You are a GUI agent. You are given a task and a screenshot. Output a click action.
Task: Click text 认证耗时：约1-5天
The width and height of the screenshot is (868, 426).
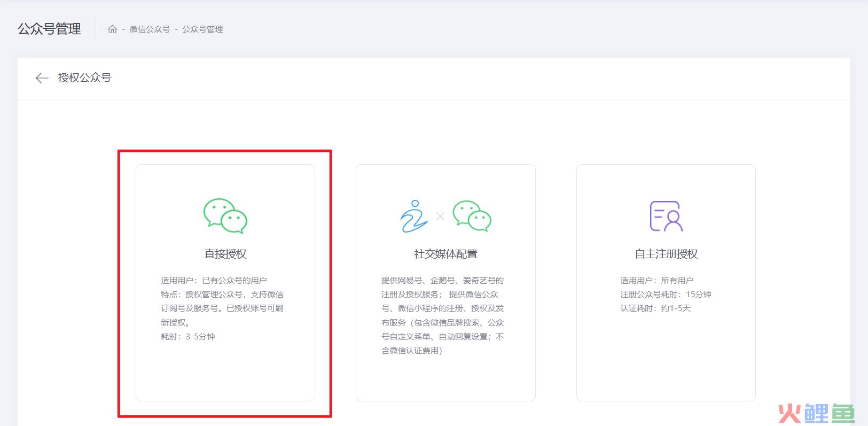click(655, 308)
